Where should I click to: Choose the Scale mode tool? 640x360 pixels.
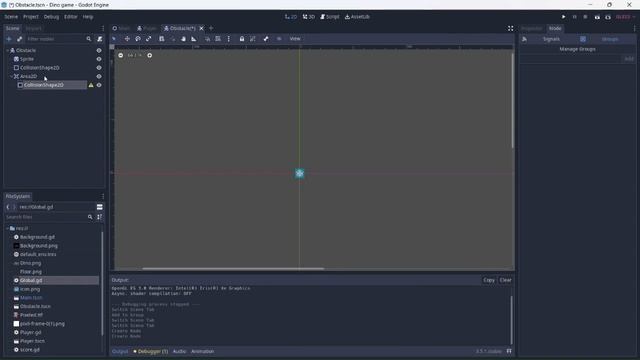pos(149,39)
